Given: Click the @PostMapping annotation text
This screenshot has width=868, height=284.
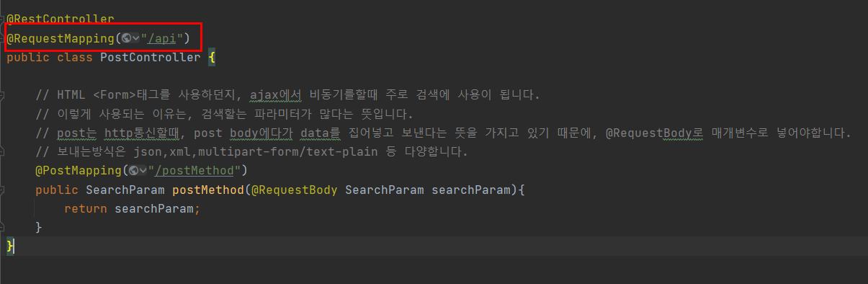Looking at the screenshot, I should click(79, 171).
